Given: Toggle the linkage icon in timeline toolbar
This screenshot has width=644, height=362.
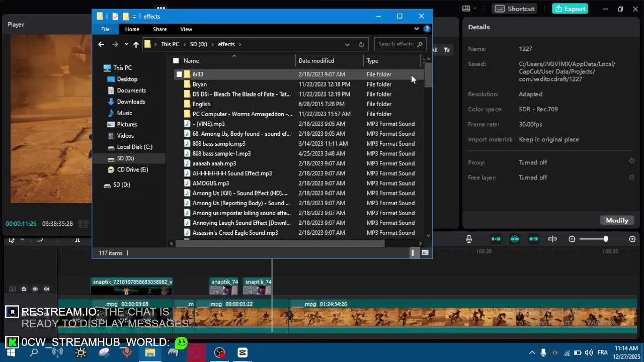Looking at the screenshot, I should 534,239.
